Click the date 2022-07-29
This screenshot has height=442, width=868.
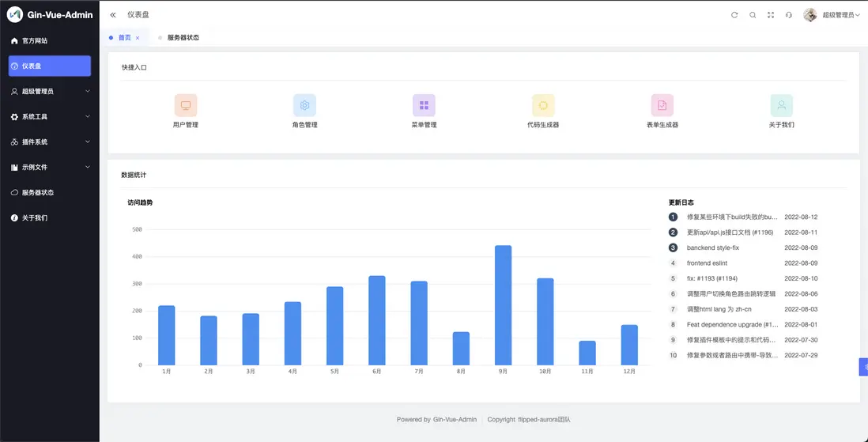801,356
